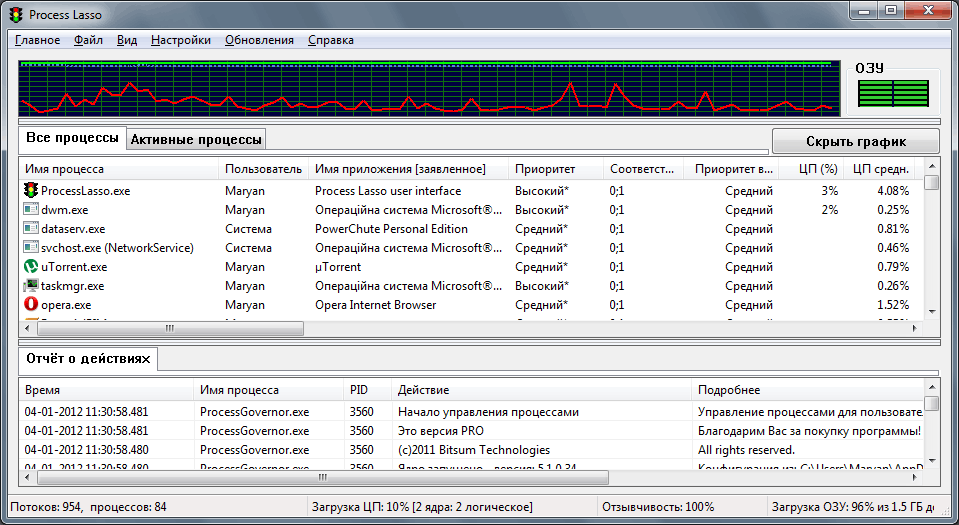Click the log panel scroll-right arrow

pyautogui.click(x=916, y=477)
